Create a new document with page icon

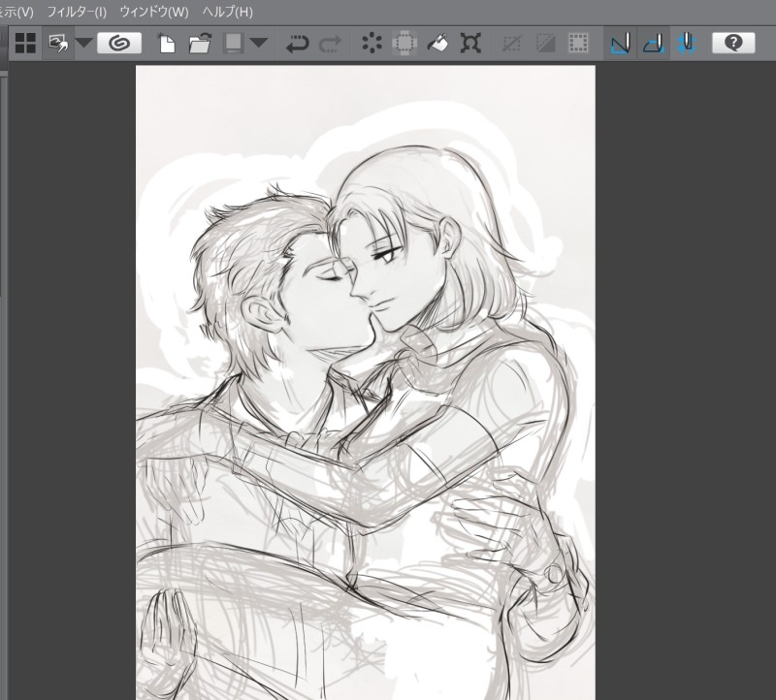click(x=167, y=43)
